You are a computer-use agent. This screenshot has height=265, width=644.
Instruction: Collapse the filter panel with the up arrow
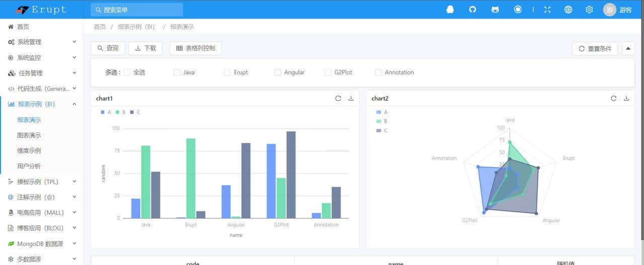pos(628,49)
